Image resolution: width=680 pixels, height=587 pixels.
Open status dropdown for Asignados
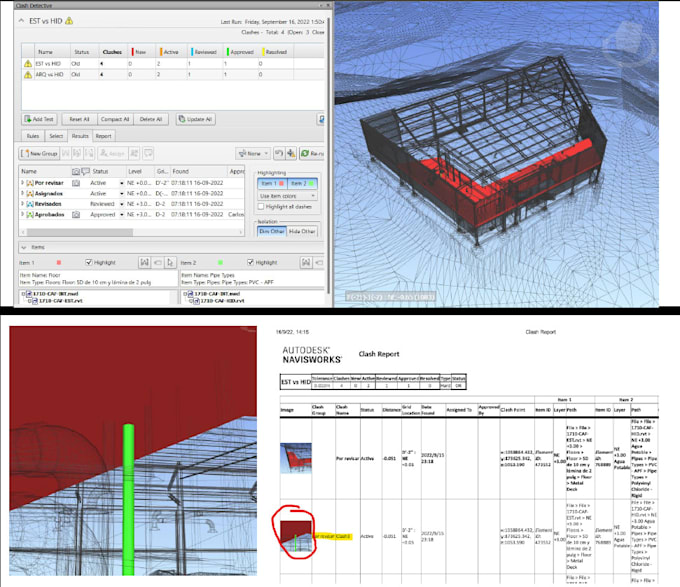(x=121, y=194)
